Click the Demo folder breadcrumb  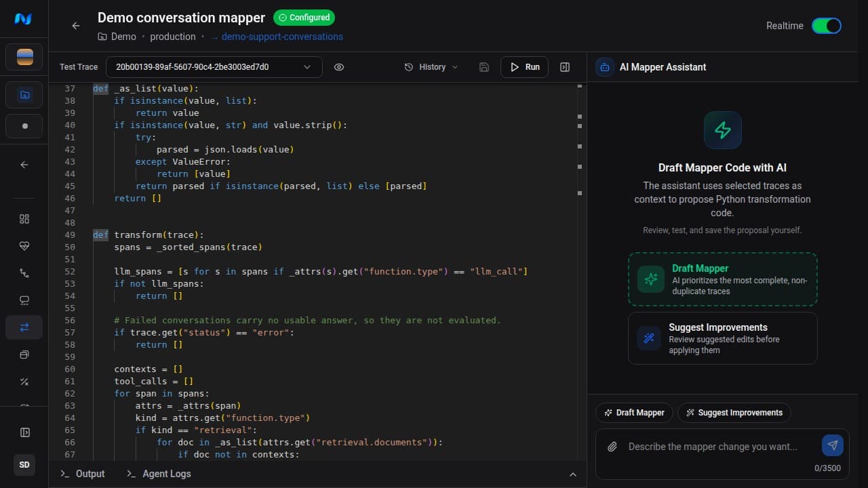click(117, 37)
